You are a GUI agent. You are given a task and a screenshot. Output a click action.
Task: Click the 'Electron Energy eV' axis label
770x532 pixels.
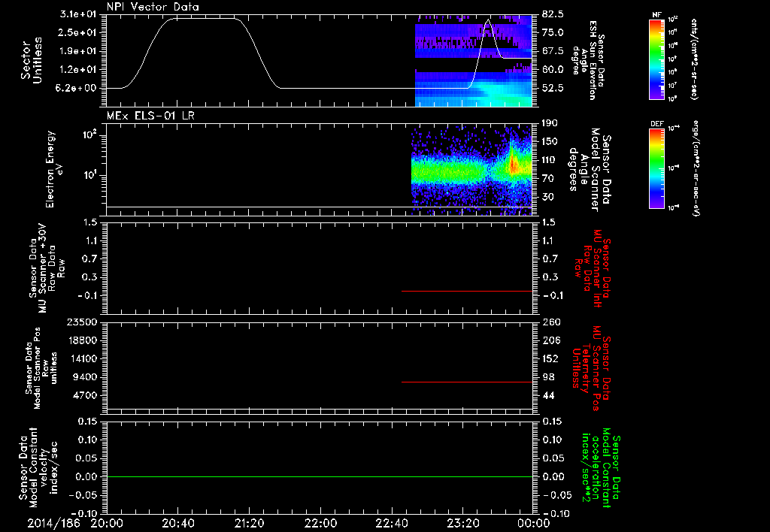pyautogui.click(x=54, y=169)
